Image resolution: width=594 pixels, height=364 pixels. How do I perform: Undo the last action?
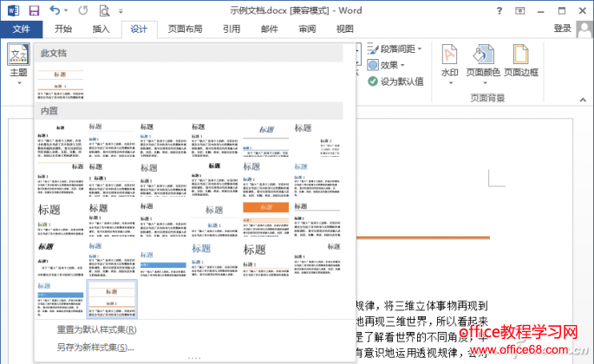(55, 10)
